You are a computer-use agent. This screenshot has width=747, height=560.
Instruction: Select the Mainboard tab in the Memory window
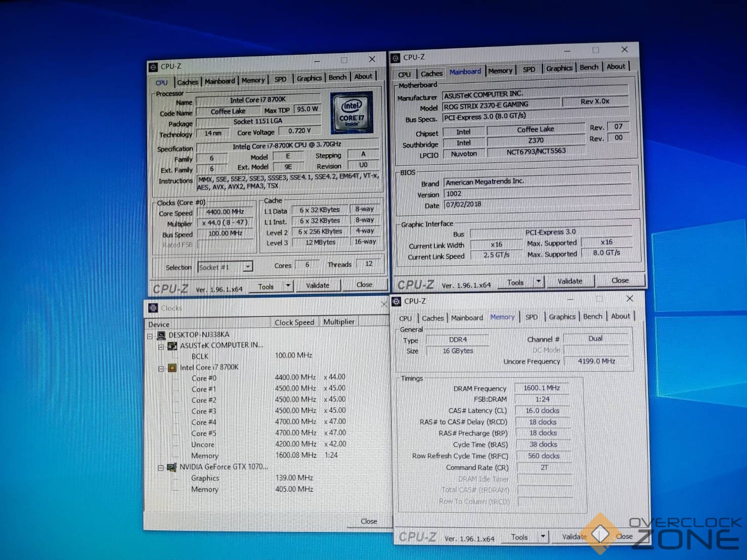pos(467,318)
